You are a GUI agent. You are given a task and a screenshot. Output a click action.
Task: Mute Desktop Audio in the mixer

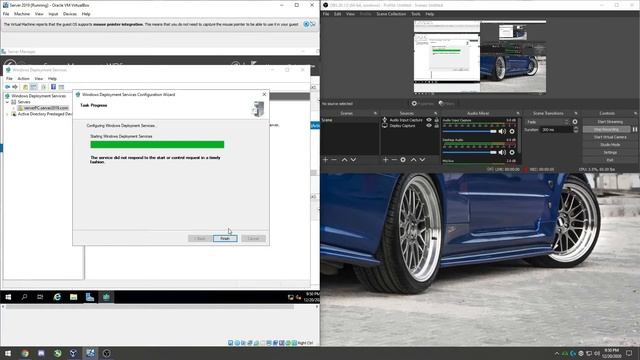tap(502, 152)
